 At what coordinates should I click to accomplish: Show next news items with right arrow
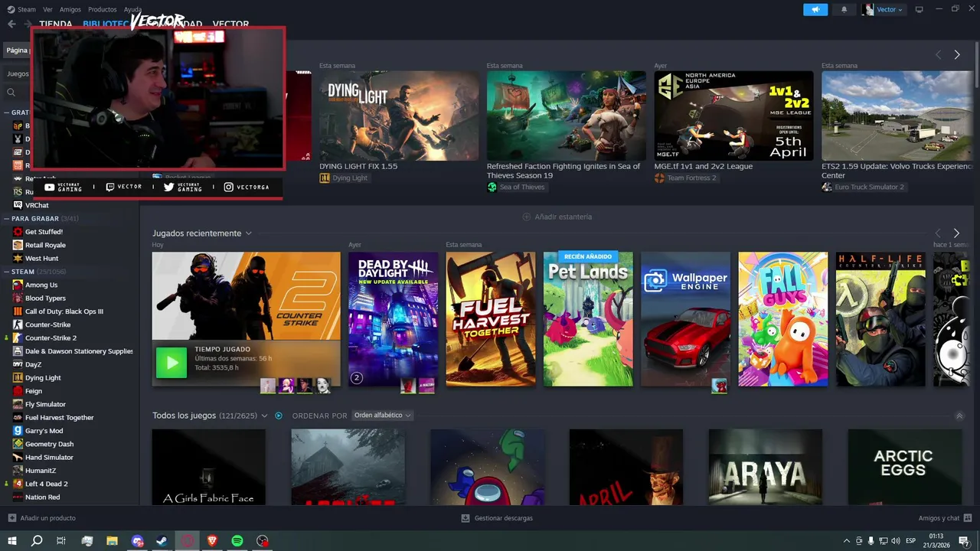tap(956, 55)
